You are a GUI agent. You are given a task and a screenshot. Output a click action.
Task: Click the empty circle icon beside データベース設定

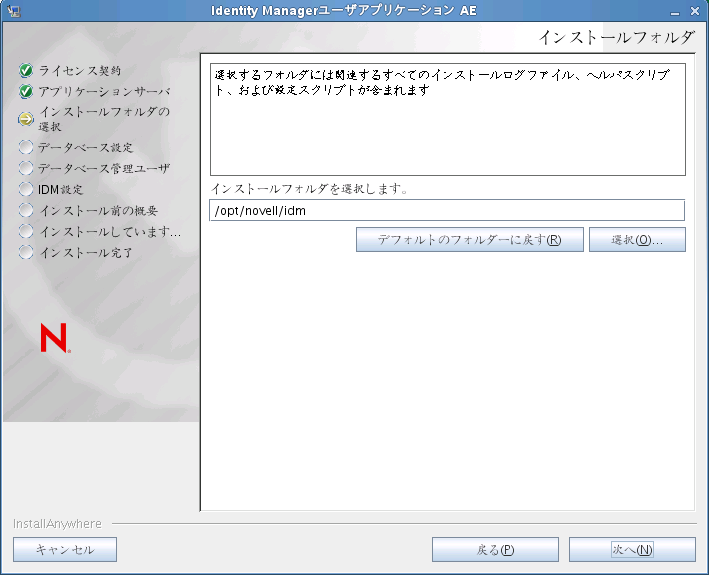[26, 147]
